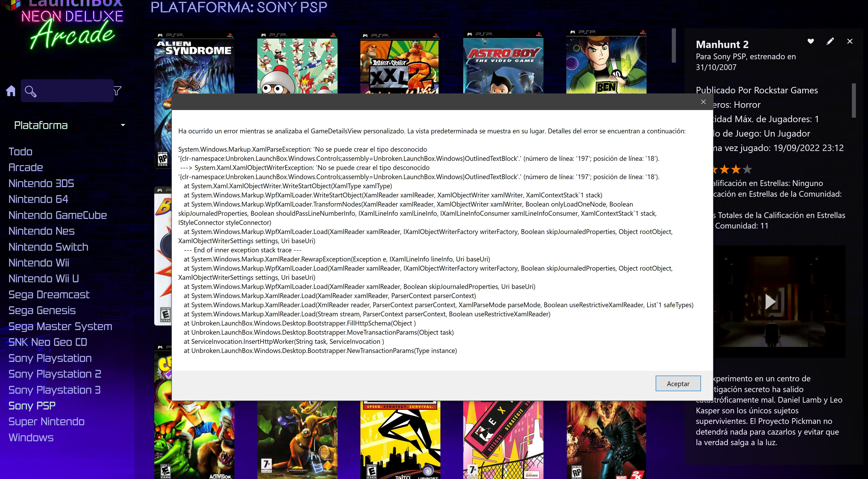Expand the Plataforma dropdown
Image resolution: width=868 pixels, height=479 pixels.
(x=123, y=125)
